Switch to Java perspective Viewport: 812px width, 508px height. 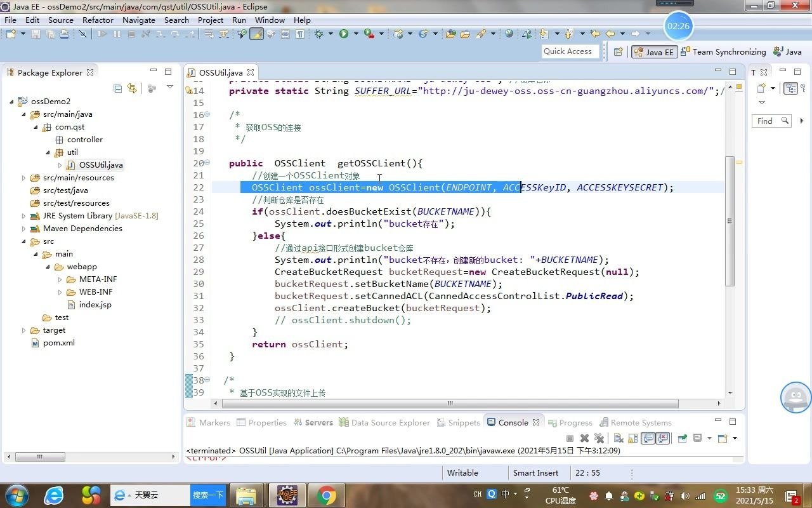pyautogui.click(x=787, y=52)
